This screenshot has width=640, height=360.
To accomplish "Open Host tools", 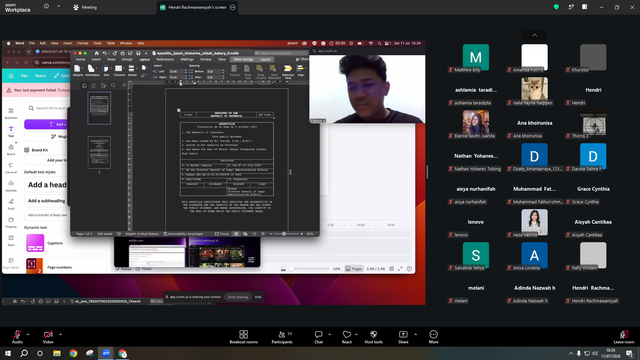I will (x=373, y=337).
